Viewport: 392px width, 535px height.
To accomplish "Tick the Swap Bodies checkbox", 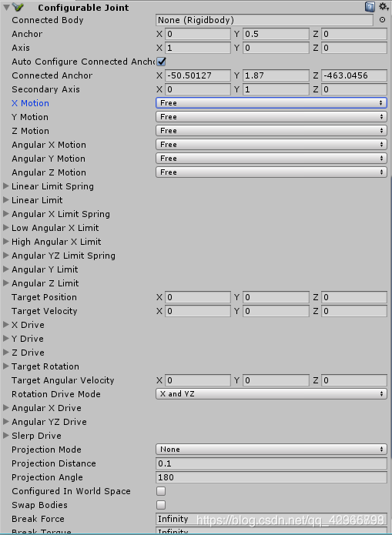I will 161,505.
